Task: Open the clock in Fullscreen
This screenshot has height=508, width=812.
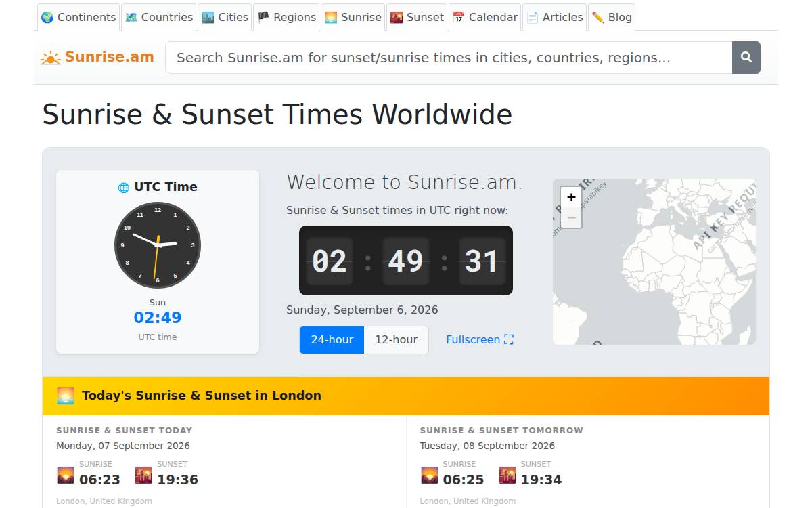Action: pos(480,340)
